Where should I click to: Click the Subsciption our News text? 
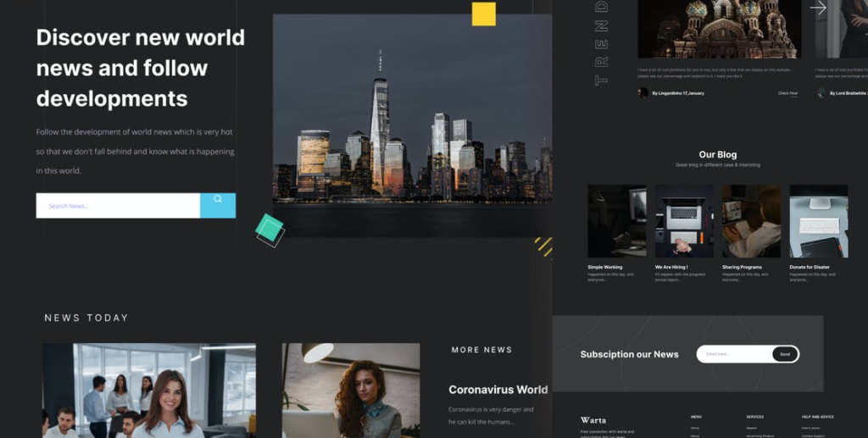[630, 354]
